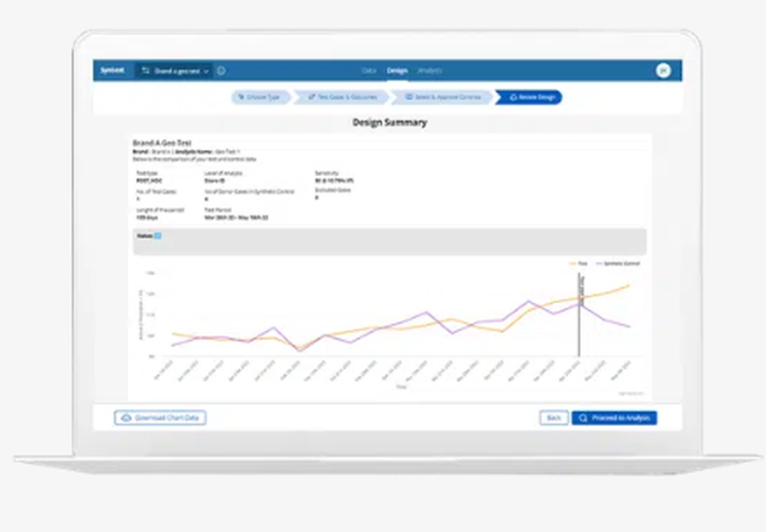Click the Syntext logo in the header
Viewport: 766px width, 532px height.
pos(112,70)
